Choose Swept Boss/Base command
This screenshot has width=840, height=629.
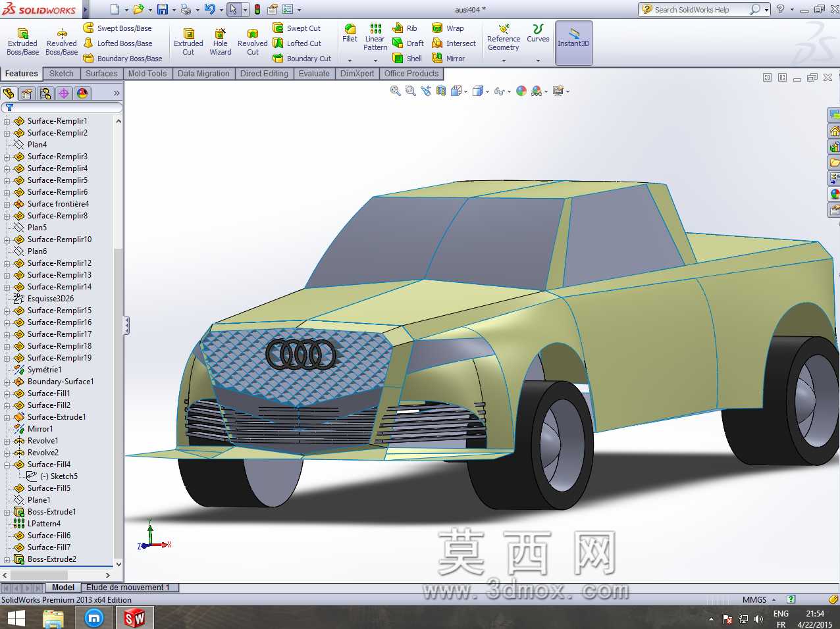(x=118, y=28)
